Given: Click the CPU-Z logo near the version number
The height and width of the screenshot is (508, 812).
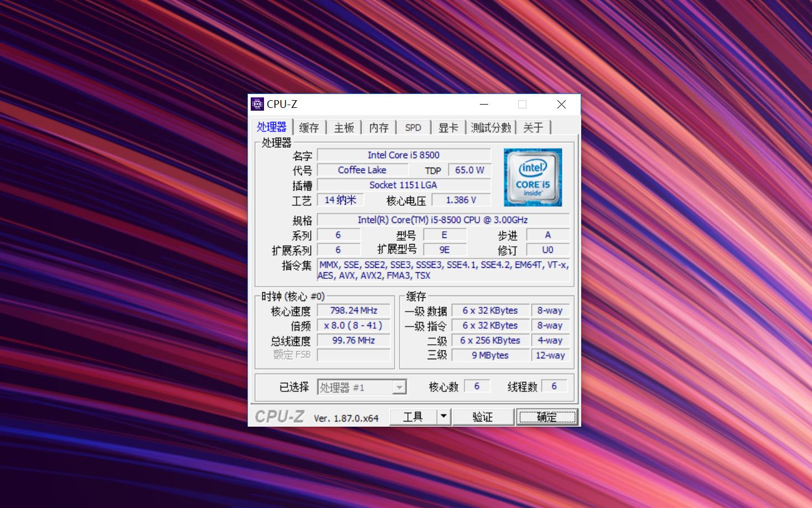Looking at the screenshot, I should 280,416.
